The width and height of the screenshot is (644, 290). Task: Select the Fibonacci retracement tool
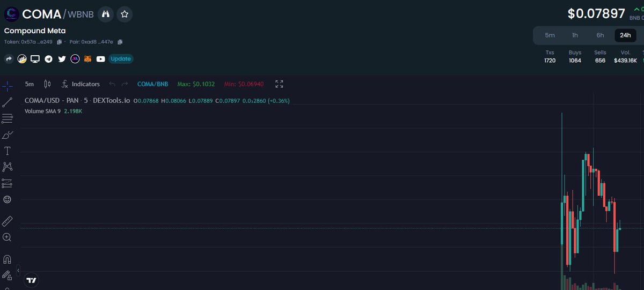(x=7, y=118)
